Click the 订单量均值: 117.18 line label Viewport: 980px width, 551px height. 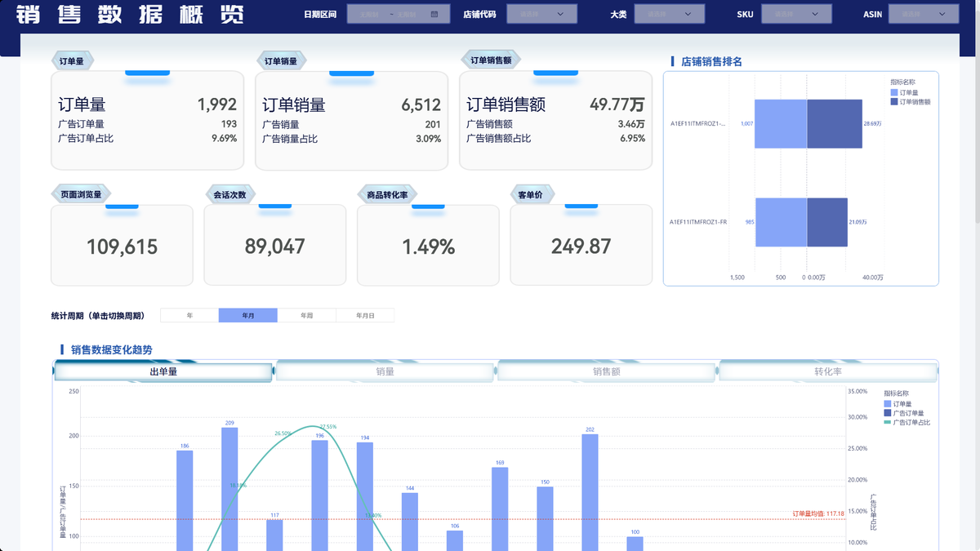[x=818, y=513]
